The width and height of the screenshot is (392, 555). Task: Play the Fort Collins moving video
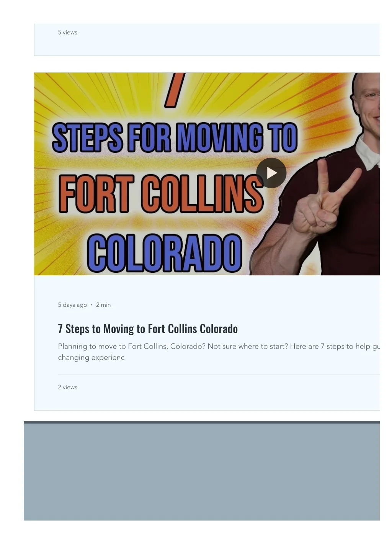click(271, 173)
